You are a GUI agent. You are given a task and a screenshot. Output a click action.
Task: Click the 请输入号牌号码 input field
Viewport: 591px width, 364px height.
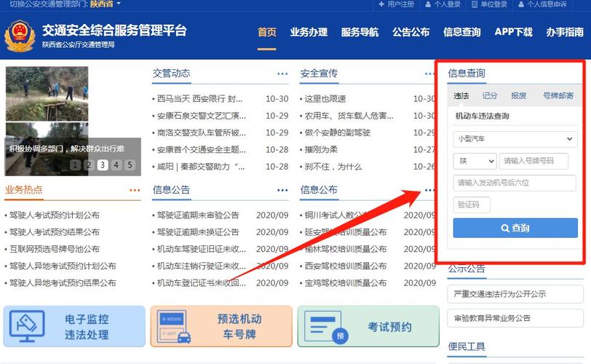pyautogui.click(x=534, y=162)
